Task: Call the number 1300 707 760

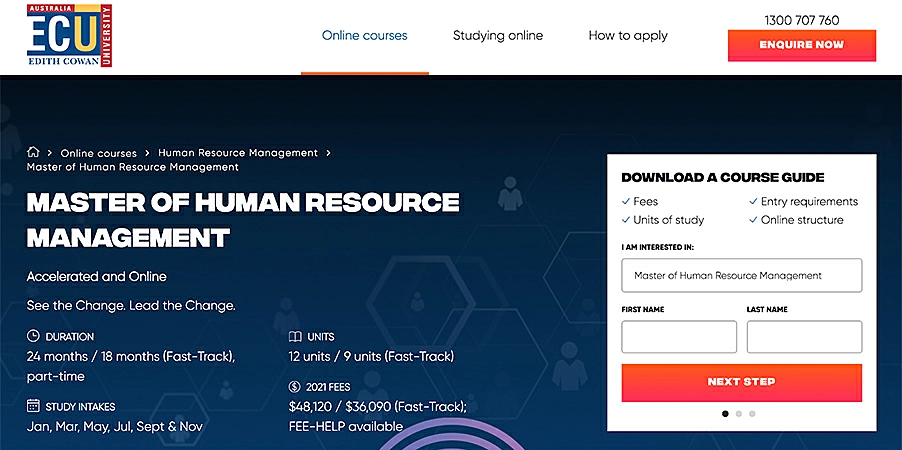Action: [x=802, y=20]
